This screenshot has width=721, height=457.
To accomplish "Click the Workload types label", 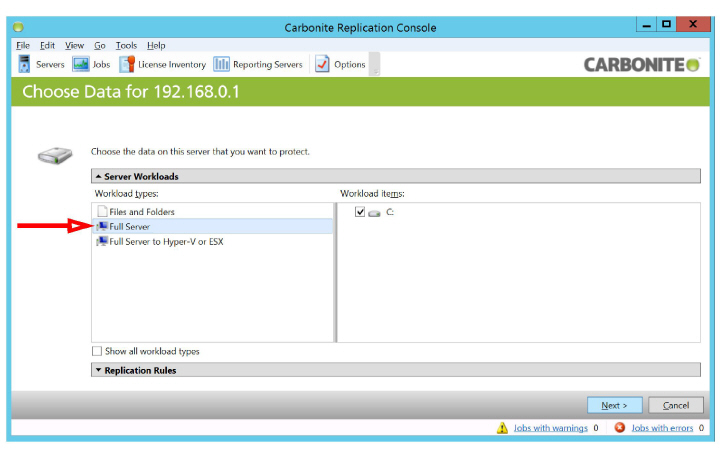I will (126, 194).
